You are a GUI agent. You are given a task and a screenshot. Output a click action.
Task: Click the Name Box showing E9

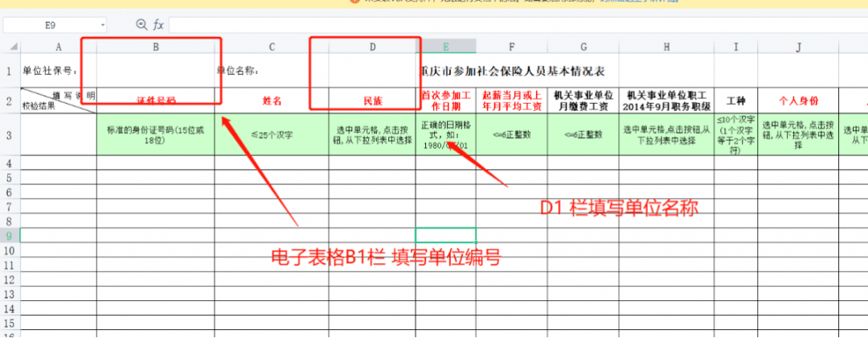click(50, 26)
